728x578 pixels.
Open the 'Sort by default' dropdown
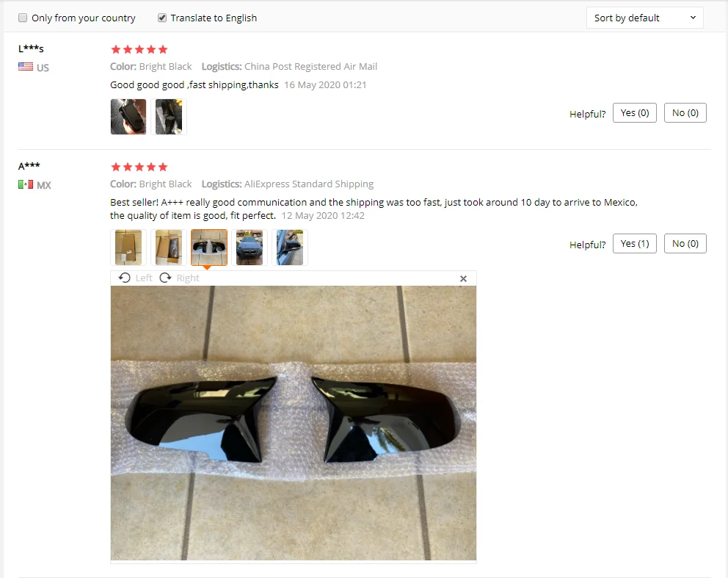point(644,18)
